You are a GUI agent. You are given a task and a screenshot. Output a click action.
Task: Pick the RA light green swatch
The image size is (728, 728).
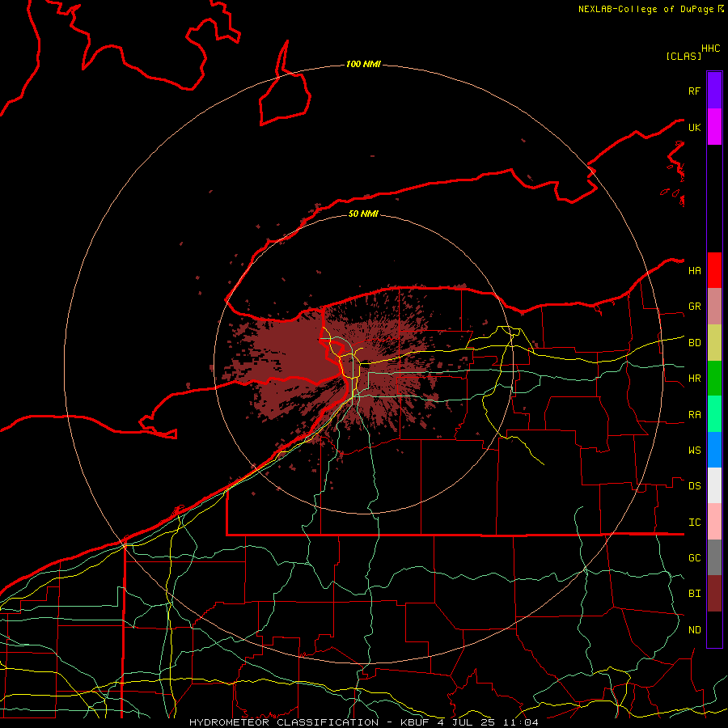coord(714,414)
